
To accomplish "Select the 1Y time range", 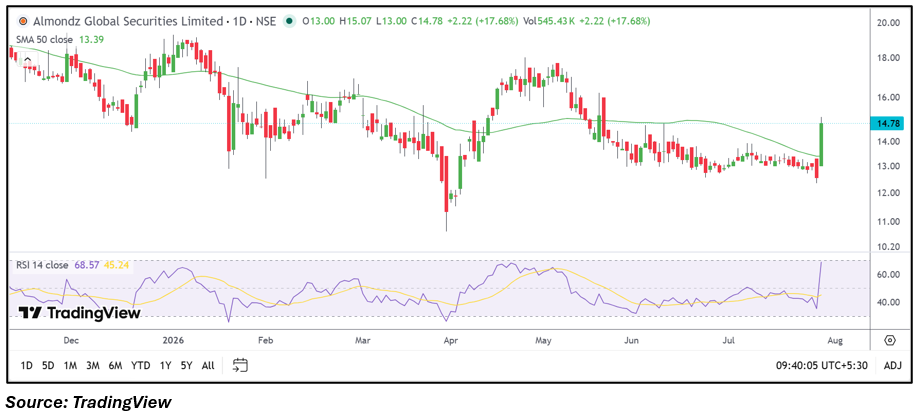I will coord(165,365).
